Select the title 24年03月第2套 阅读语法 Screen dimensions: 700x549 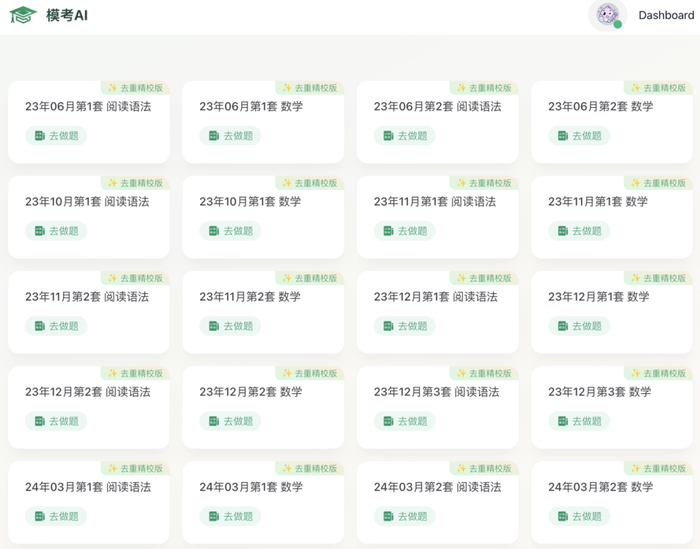(438, 487)
